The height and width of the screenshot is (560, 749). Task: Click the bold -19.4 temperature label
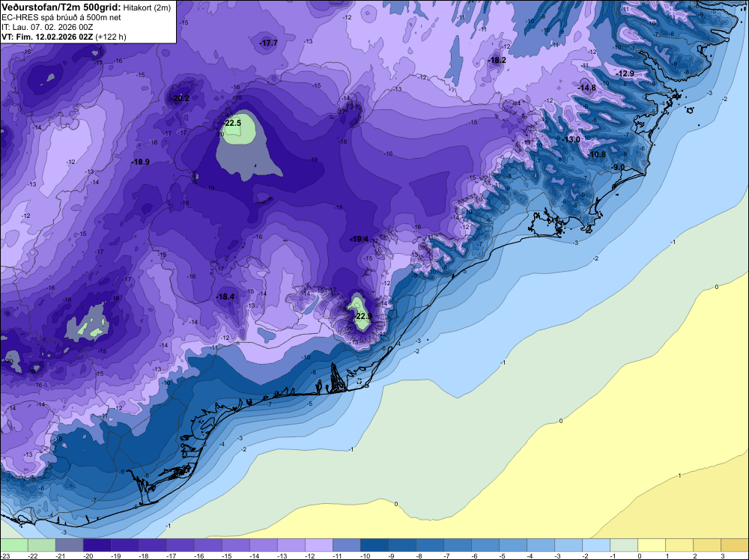click(x=360, y=239)
